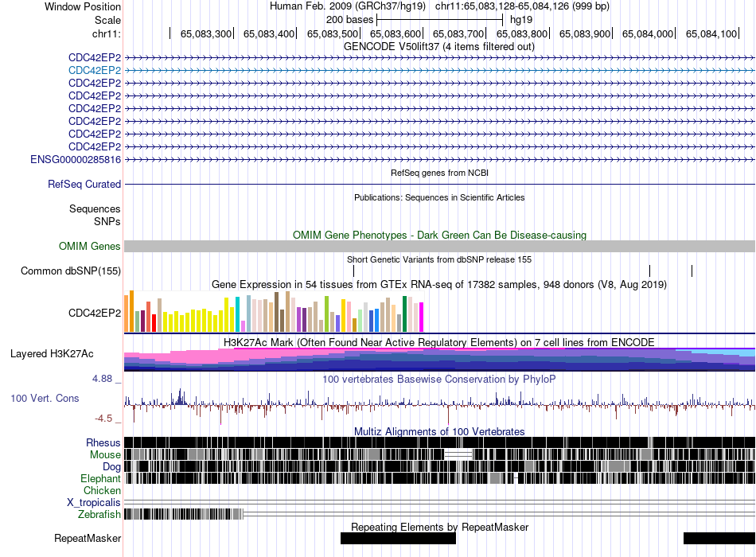The image size is (756, 557).
Task: Click the gray OMIM Genes bar
Action: [440, 247]
